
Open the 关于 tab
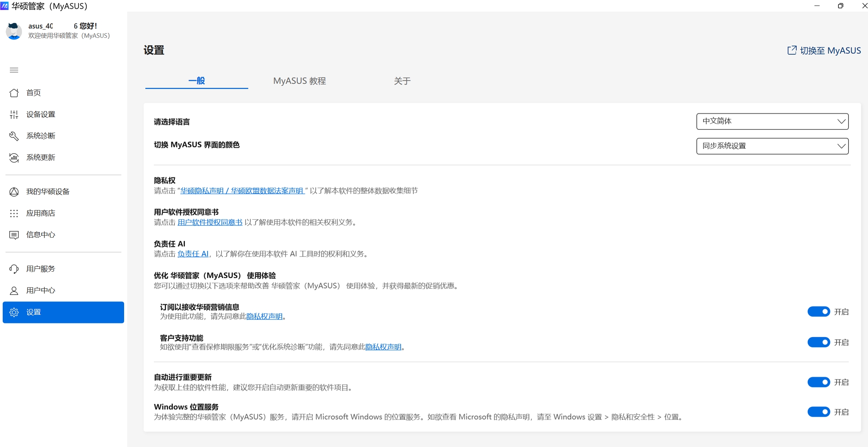(402, 81)
